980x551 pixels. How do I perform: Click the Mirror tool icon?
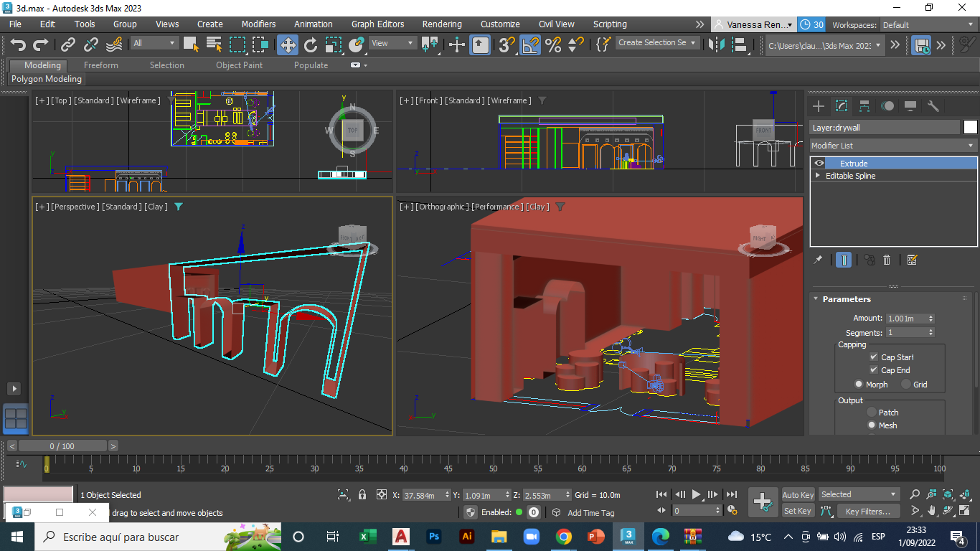(x=715, y=45)
